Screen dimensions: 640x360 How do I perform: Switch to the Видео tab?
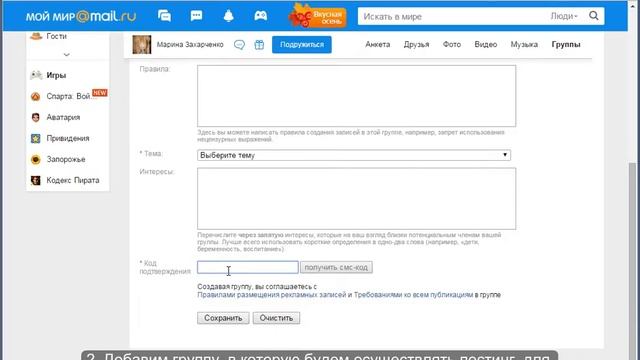click(486, 44)
